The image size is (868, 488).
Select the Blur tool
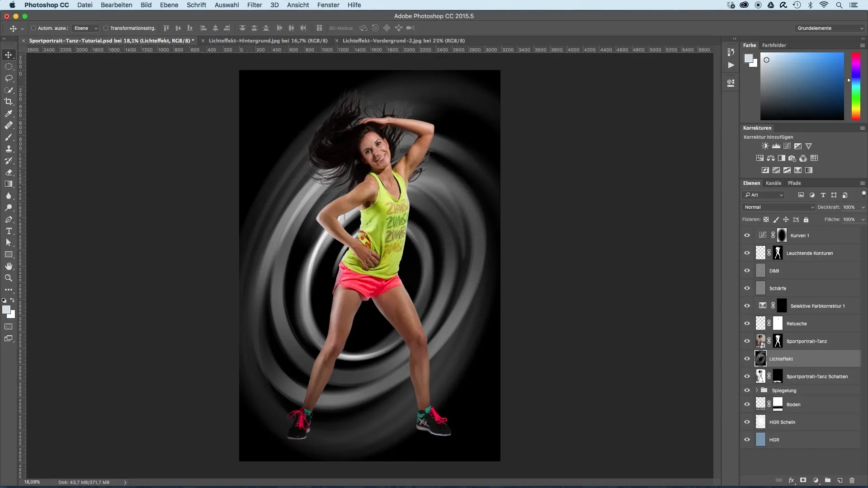9,196
